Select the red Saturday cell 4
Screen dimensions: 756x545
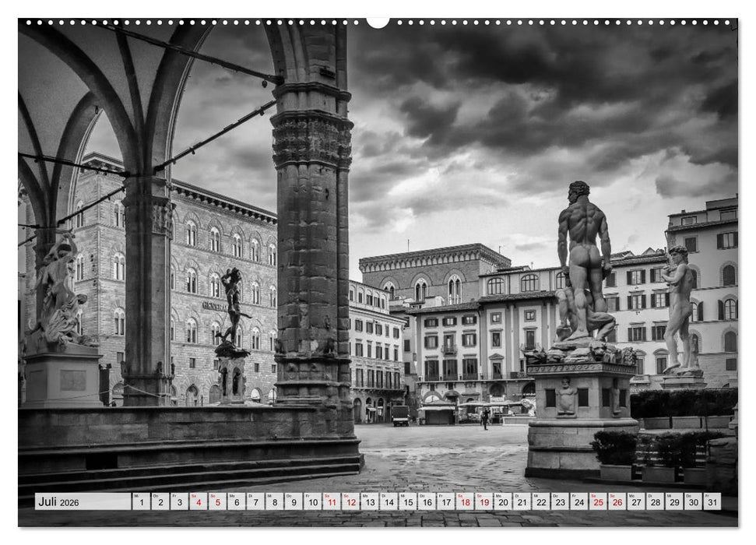(x=198, y=501)
